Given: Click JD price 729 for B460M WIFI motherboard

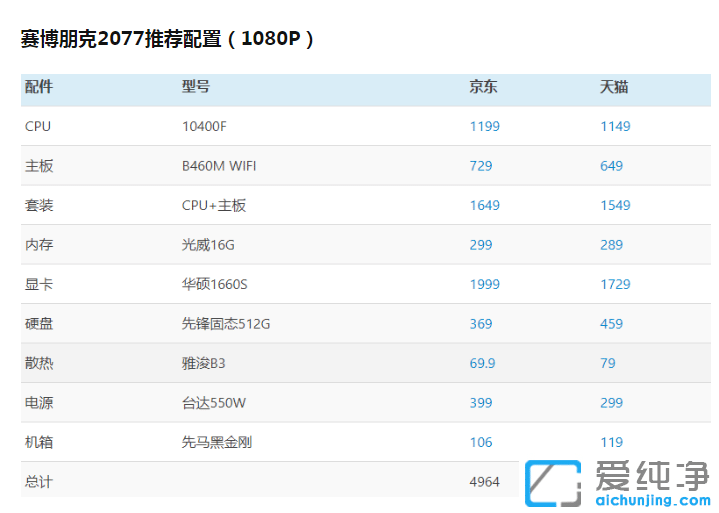Looking at the screenshot, I should coord(480,166).
